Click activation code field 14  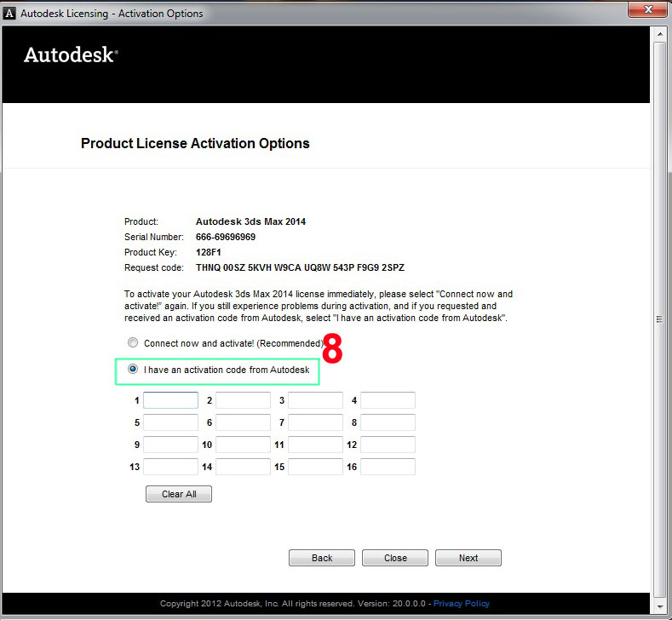tap(243, 467)
